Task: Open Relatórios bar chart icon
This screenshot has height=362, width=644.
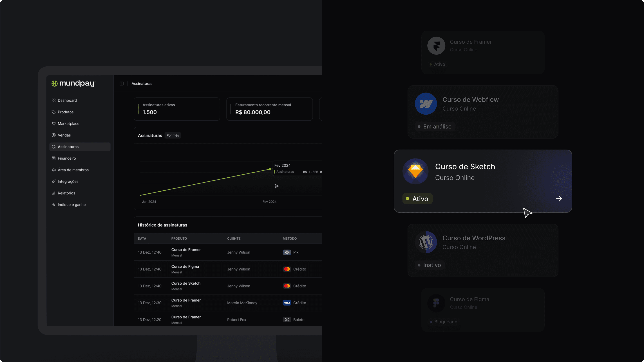Action: point(53,193)
